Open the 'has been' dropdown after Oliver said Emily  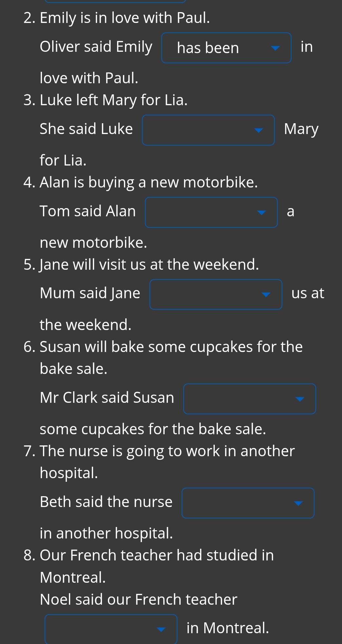click(x=226, y=48)
